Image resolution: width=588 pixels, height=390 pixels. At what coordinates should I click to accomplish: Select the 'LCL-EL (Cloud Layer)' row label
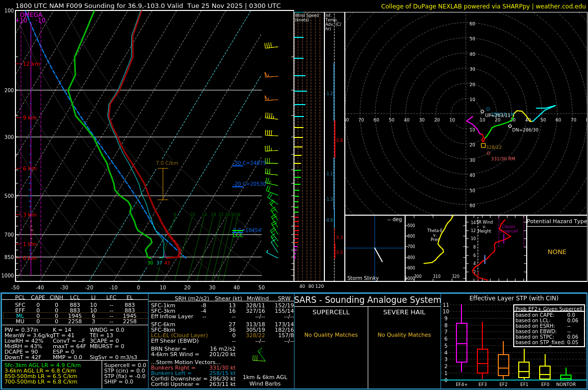click(179, 335)
